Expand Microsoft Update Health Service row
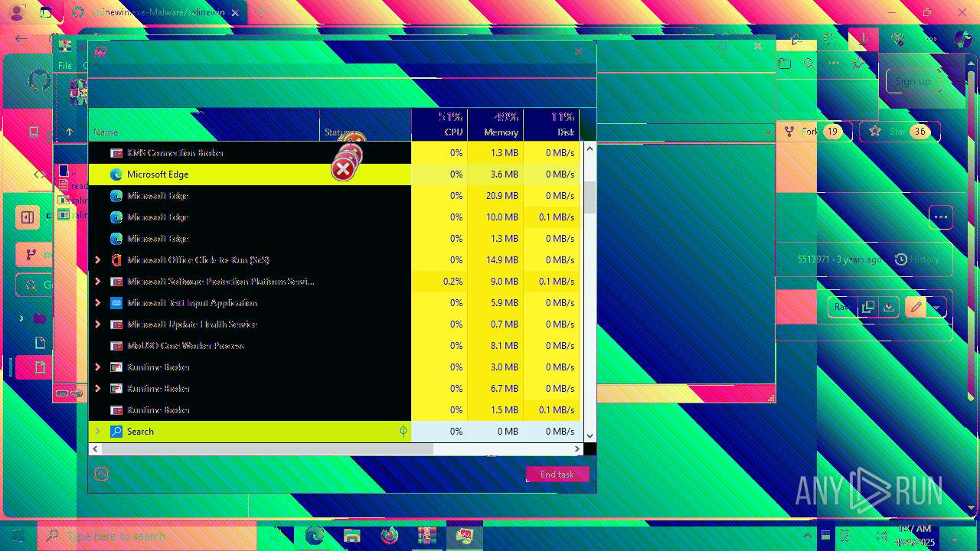 (97, 324)
